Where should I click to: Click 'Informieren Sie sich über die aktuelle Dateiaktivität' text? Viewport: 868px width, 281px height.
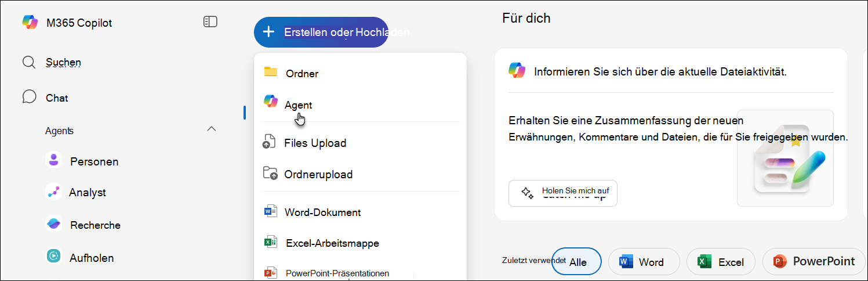pos(660,72)
